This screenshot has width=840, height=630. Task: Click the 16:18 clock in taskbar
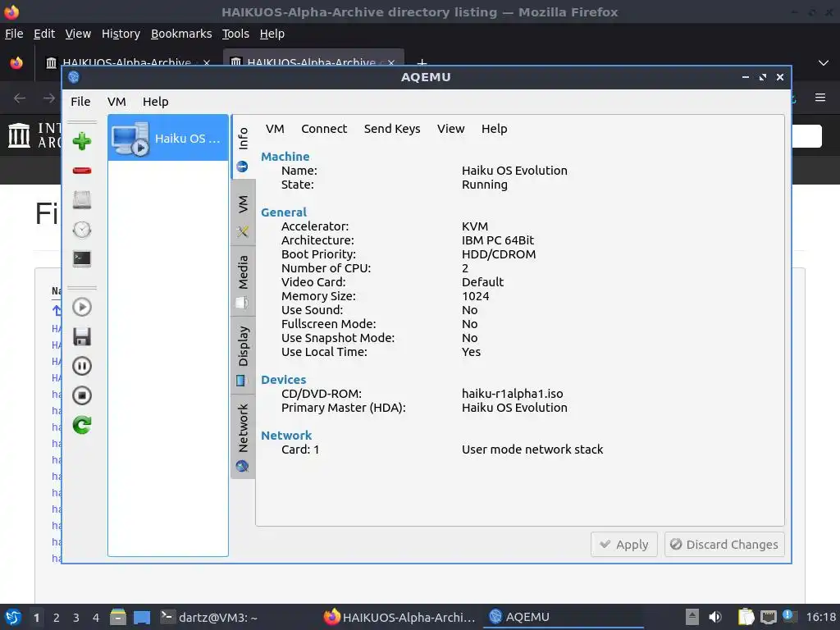coord(820,617)
